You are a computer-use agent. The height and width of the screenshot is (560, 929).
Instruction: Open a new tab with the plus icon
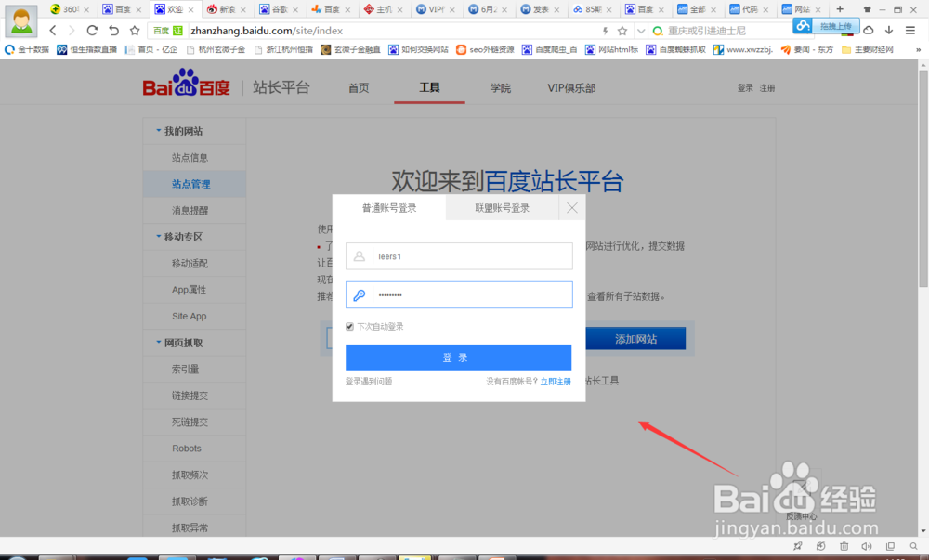pos(840,9)
